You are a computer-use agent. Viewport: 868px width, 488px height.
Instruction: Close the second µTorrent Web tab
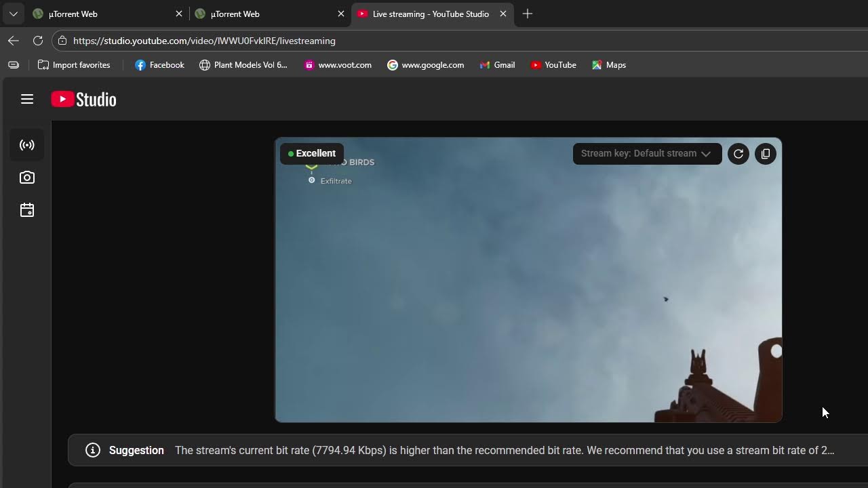(x=341, y=14)
